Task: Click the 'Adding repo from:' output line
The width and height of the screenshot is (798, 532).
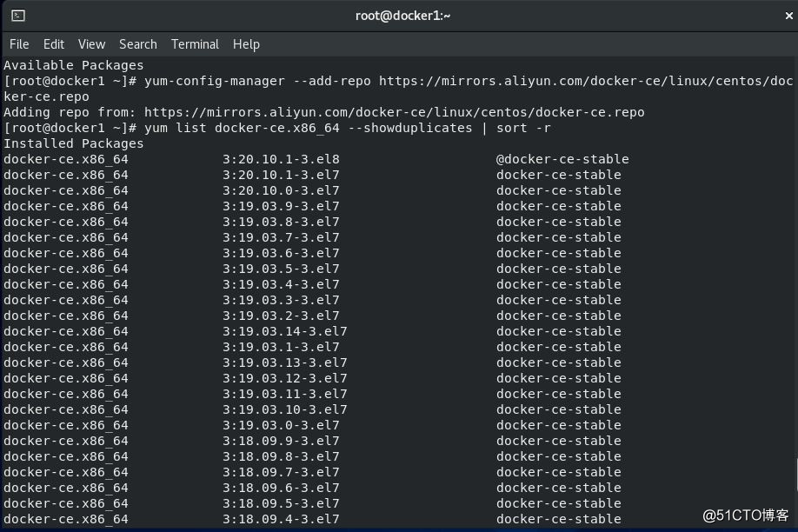Action: [323, 112]
